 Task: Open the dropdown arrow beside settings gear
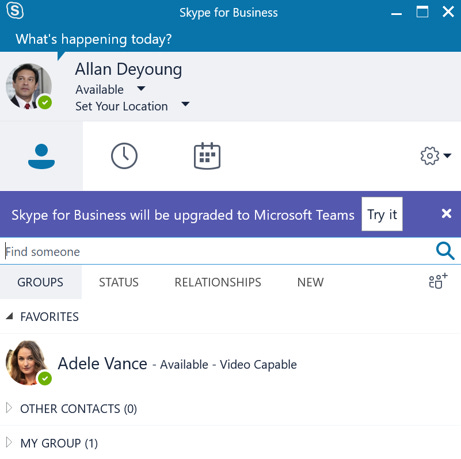(x=447, y=156)
